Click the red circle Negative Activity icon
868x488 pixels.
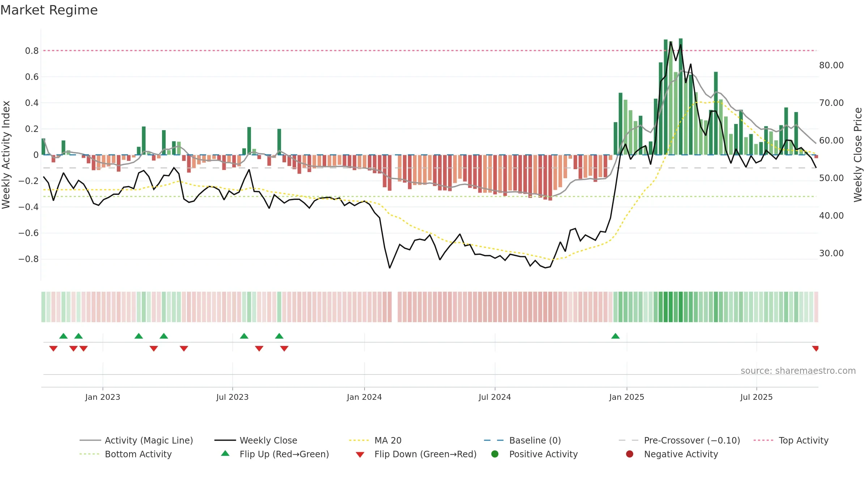630,454
